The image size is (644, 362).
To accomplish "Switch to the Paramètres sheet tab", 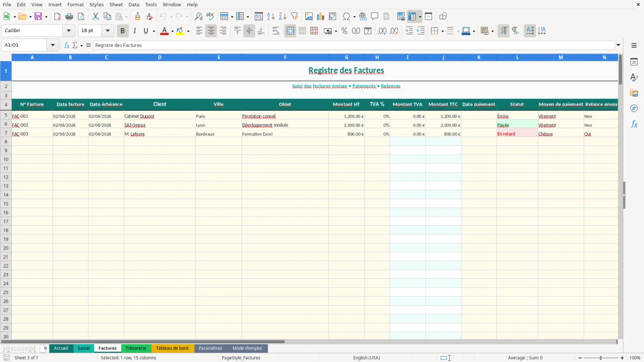I will point(210,348).
